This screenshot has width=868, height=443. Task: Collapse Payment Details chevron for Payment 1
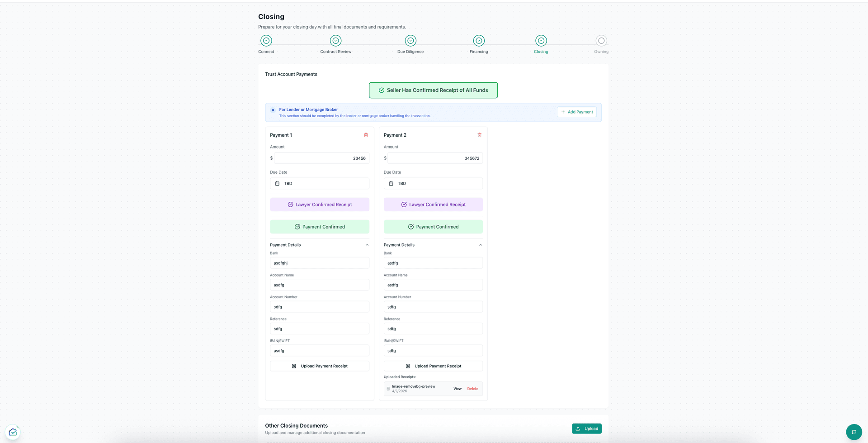coord(367,245)
